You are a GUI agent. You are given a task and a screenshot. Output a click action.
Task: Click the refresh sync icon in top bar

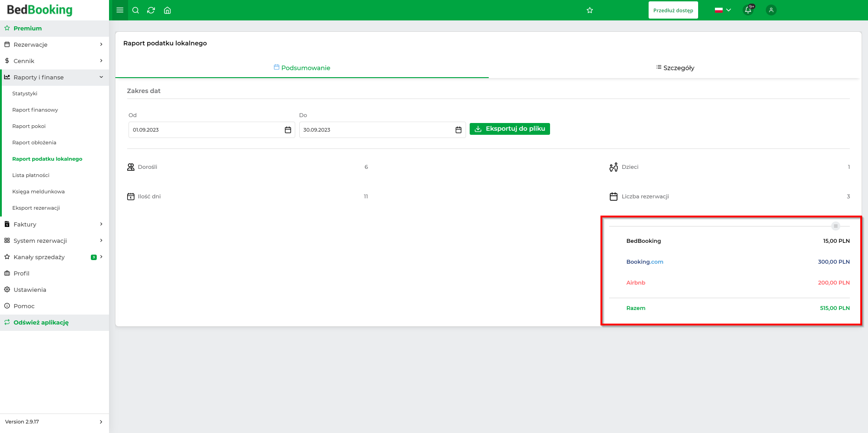click(x=151, y=10)
